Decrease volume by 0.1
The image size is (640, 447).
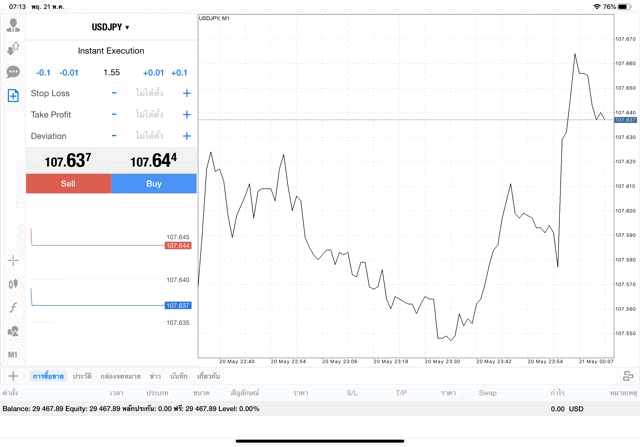point(43,72)
